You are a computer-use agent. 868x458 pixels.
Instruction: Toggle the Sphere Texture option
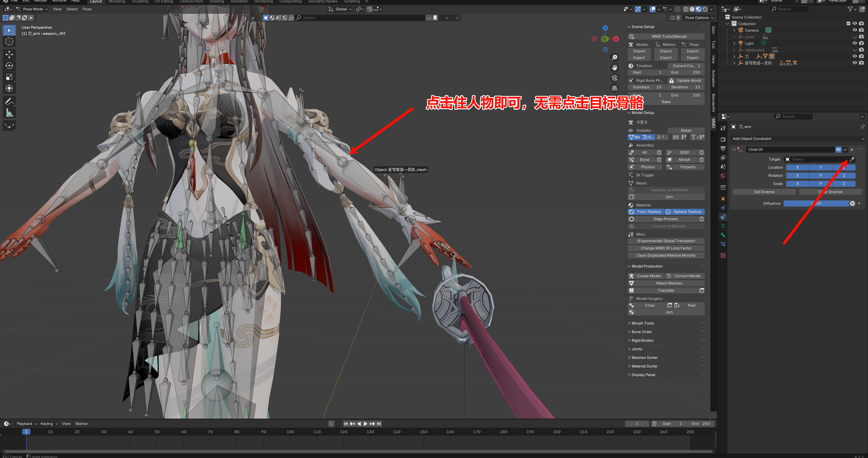click(x=684, y=212)
